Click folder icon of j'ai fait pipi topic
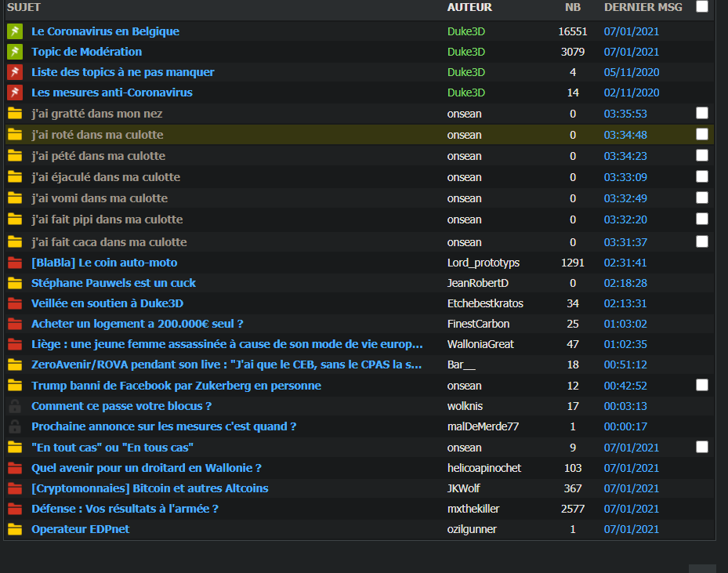The image size is (728, 573). point(15,219)
